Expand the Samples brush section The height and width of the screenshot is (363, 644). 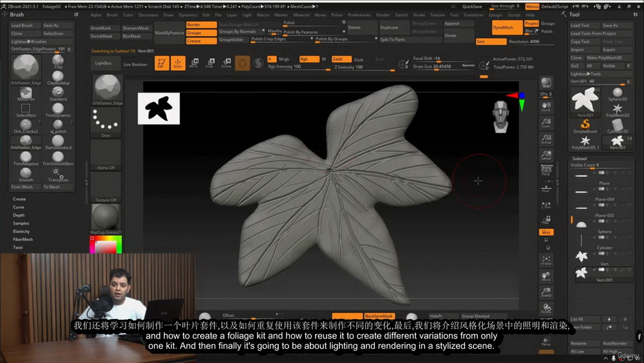click(21, 223)
